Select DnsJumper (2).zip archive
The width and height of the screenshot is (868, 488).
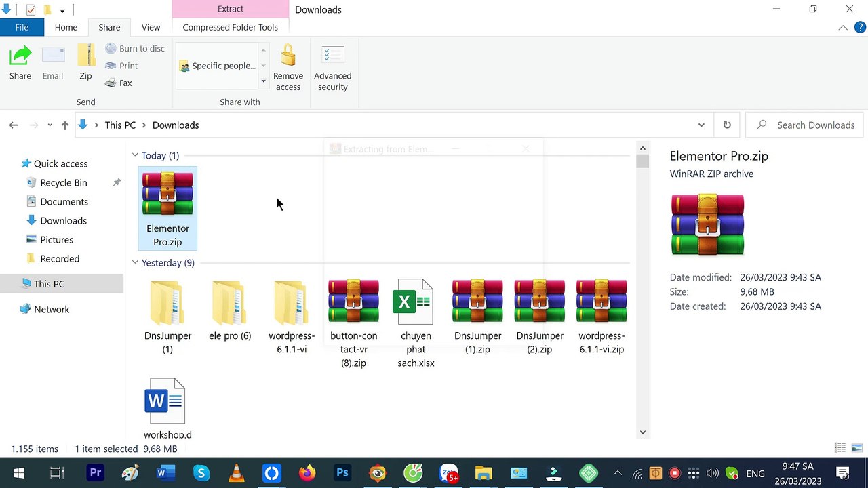point(539,317)
